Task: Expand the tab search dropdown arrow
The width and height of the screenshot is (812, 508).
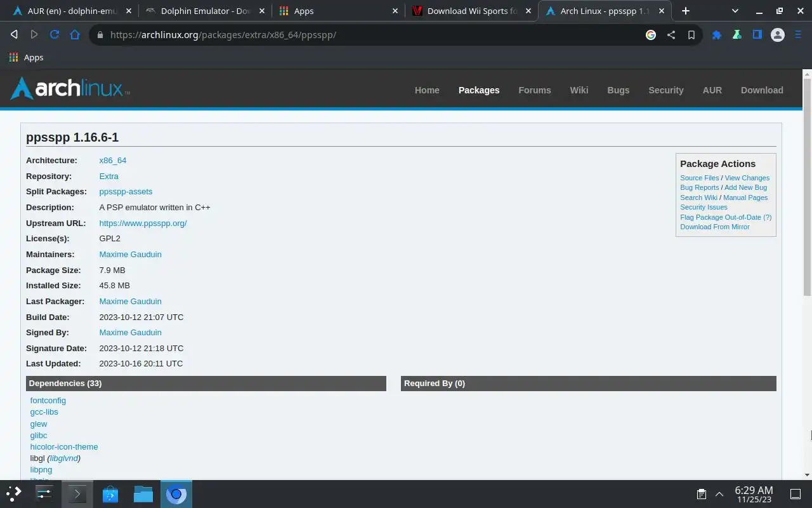Action: (x=735, y=11)
